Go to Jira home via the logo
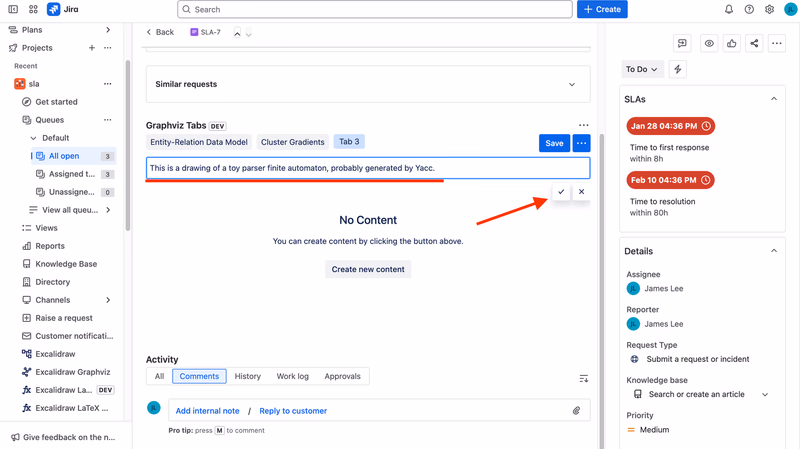Screen dimensions: 800x449 click(x=63, y=9)
